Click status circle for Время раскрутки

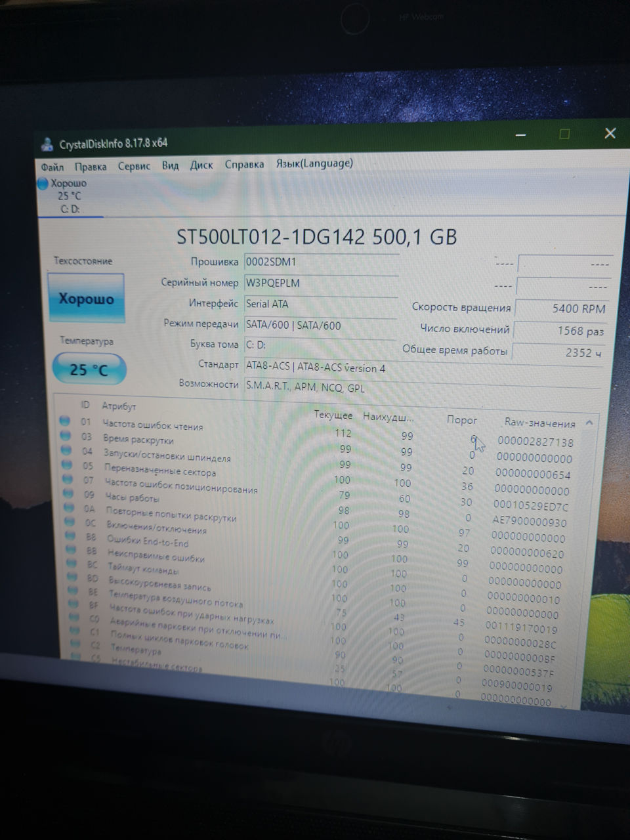65,435
